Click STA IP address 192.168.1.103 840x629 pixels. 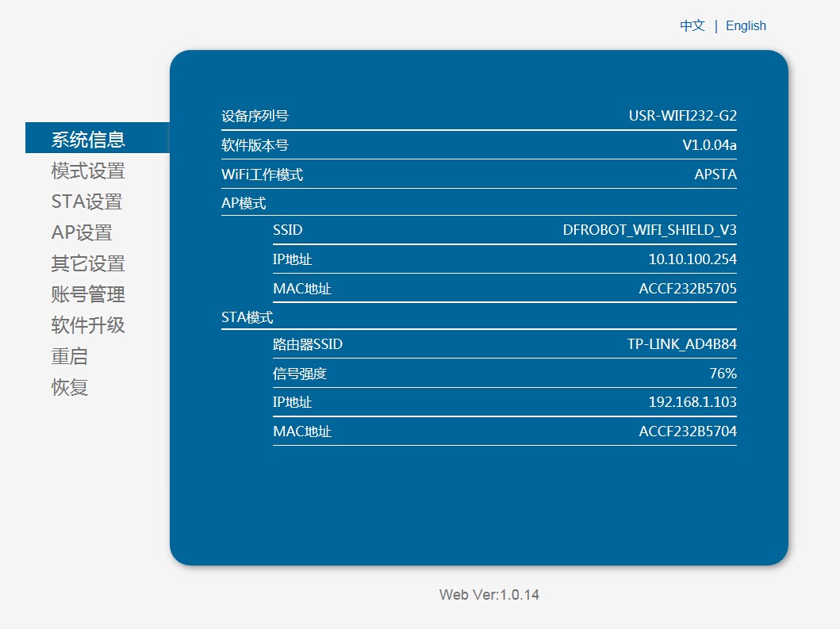tap(692, 402)
